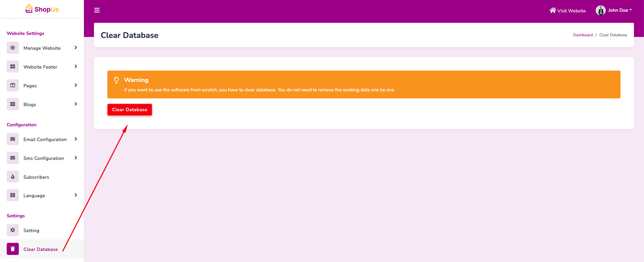This screenshot has width=644, height=262.
Task: Expand the Language submenu arrow
Action: pyautogui.click(x=76, y=195)
